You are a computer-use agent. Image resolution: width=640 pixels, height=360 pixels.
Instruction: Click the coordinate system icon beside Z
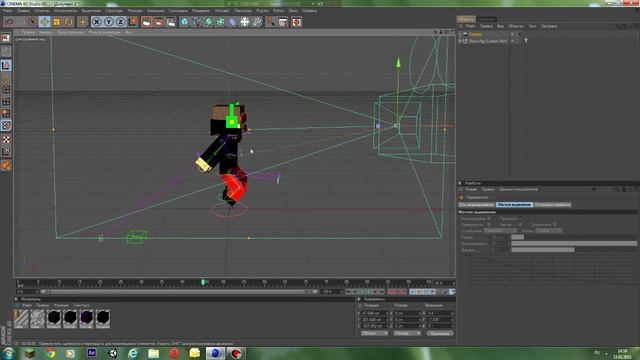(133, 22)
